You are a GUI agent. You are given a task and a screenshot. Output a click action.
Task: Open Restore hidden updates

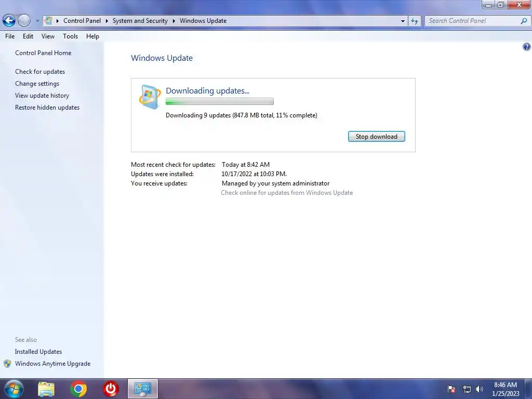(x=47, y=107)
